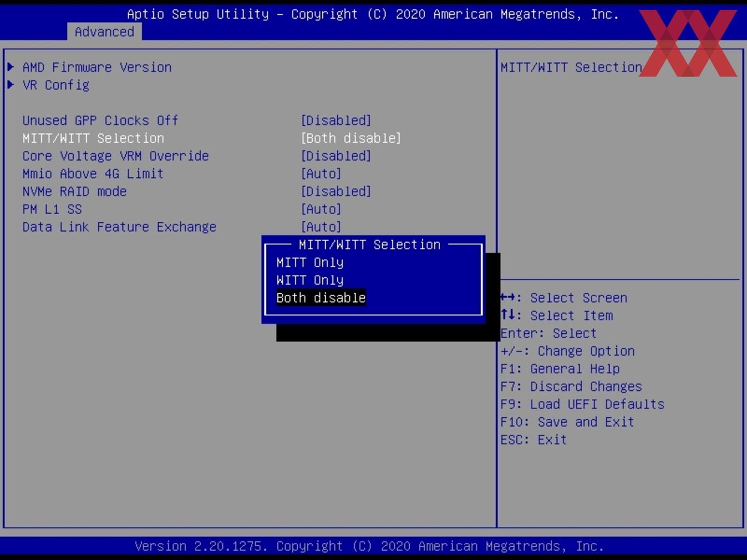The image size is (747, 560).
Task: Change PM L1 SS Auto value
Action: point(321,209)
